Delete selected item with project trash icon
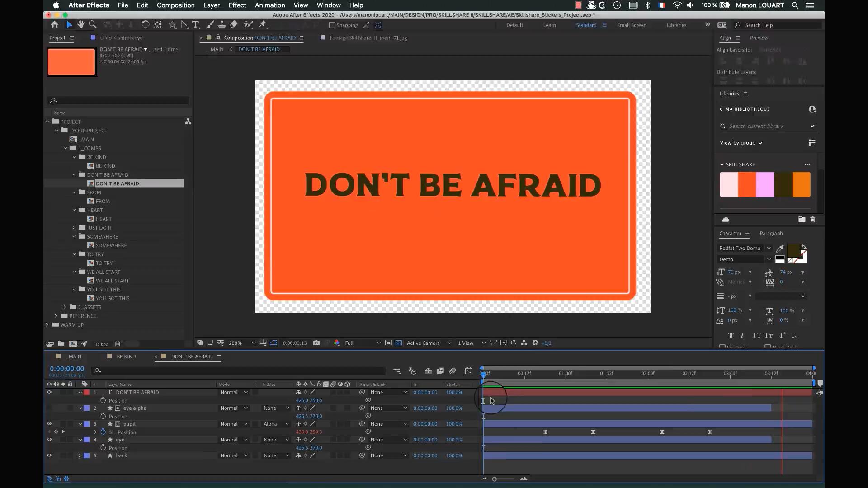868x488 pixels. click(118, 344)
